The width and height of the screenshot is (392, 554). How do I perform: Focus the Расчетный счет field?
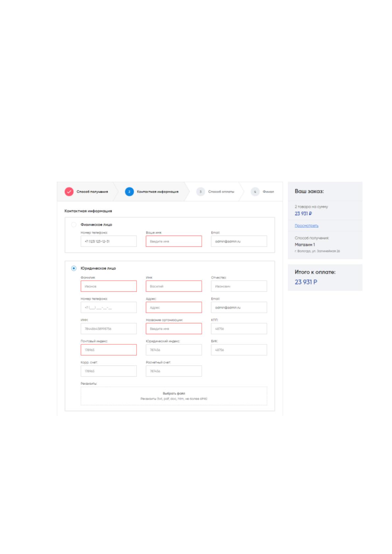pos(174,371)
